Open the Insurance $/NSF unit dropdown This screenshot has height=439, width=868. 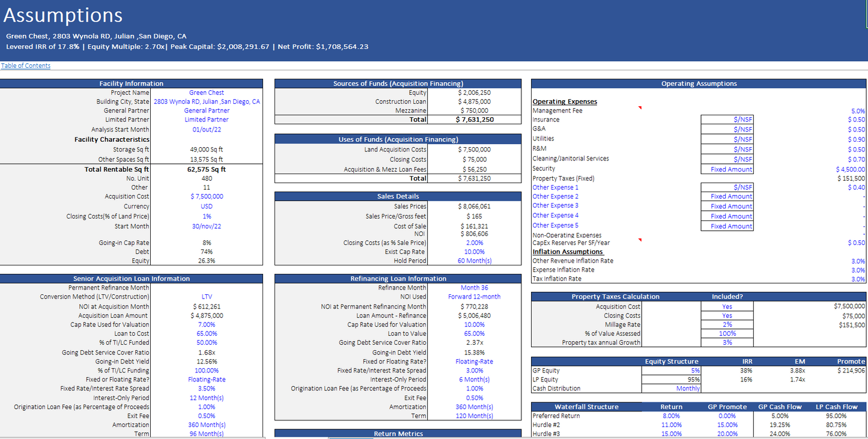pos(727,120)
